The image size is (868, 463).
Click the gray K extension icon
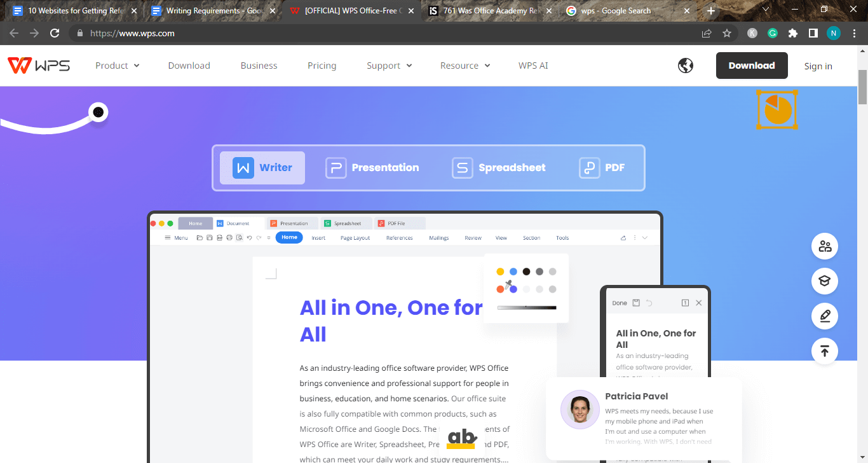click(x=752, y=33)
